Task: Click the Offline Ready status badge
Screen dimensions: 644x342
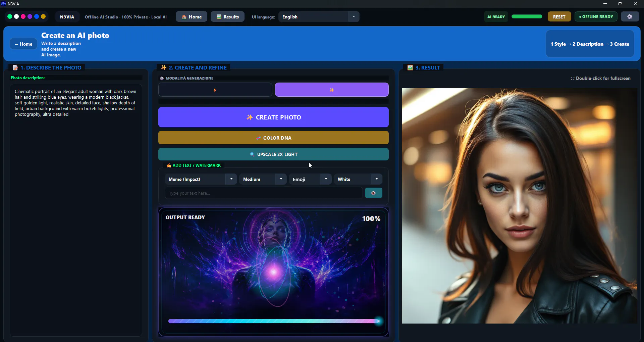Action: point(596,17)
